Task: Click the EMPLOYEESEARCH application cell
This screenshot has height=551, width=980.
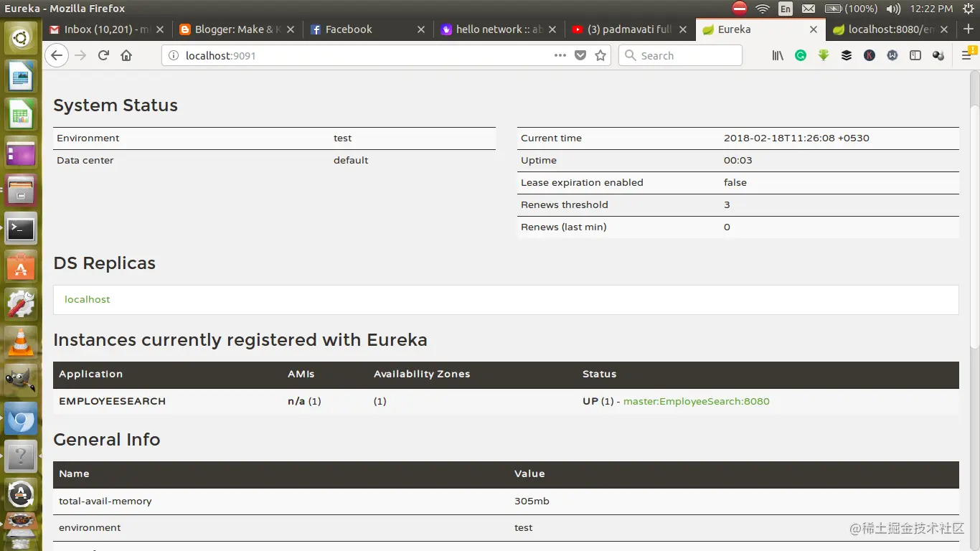Action: 112,401
